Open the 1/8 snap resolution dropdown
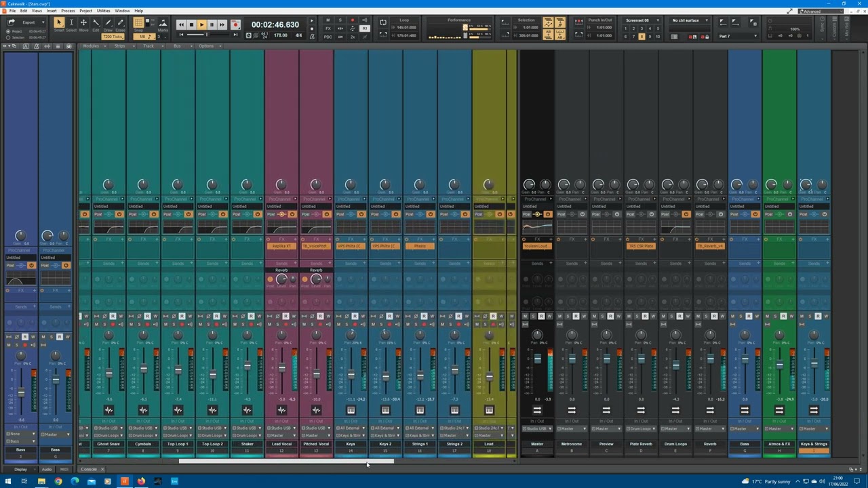 pyautogui.click(x=144, y=36)
